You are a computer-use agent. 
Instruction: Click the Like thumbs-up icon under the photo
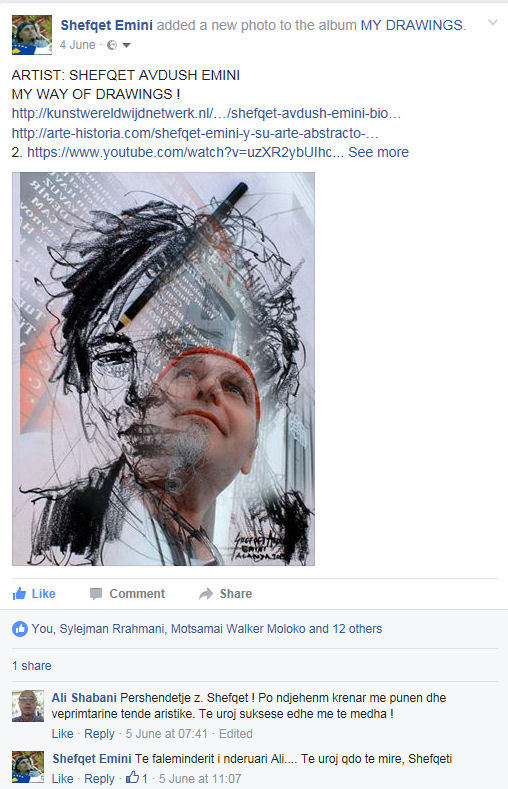click(19, 594)
